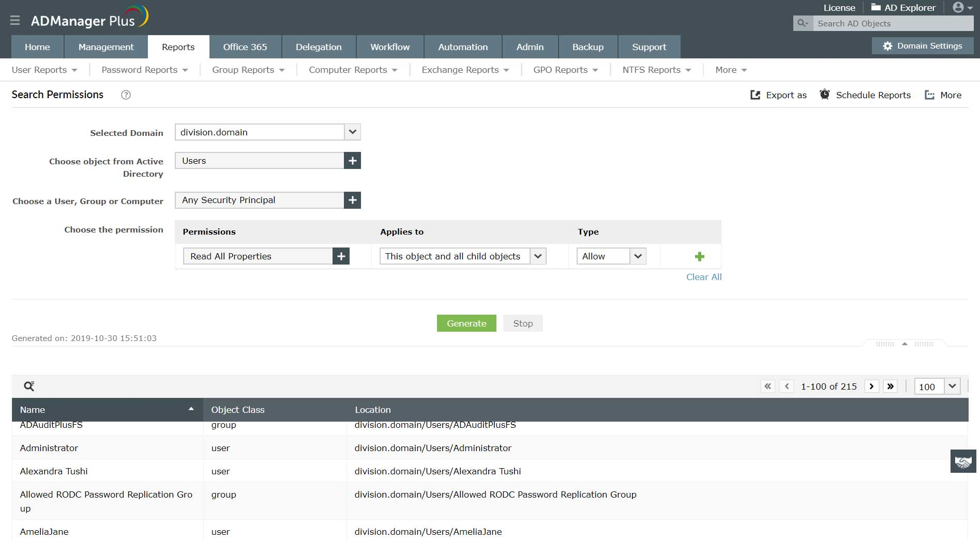Screen dimensions: 980x541
Task: Open the user account profile icon
Action: coord(962,8)
